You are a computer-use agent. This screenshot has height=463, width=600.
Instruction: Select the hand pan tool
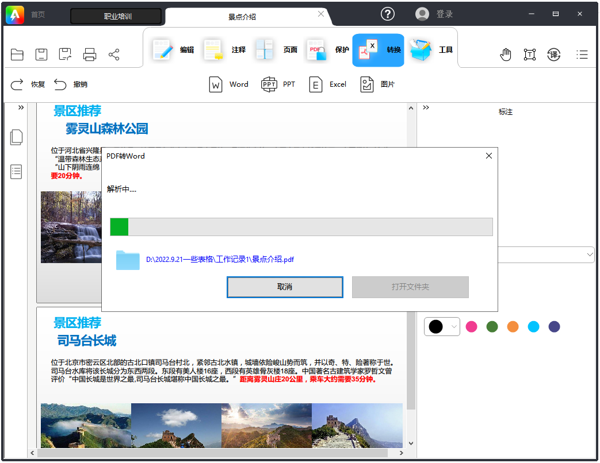(506, 54)
